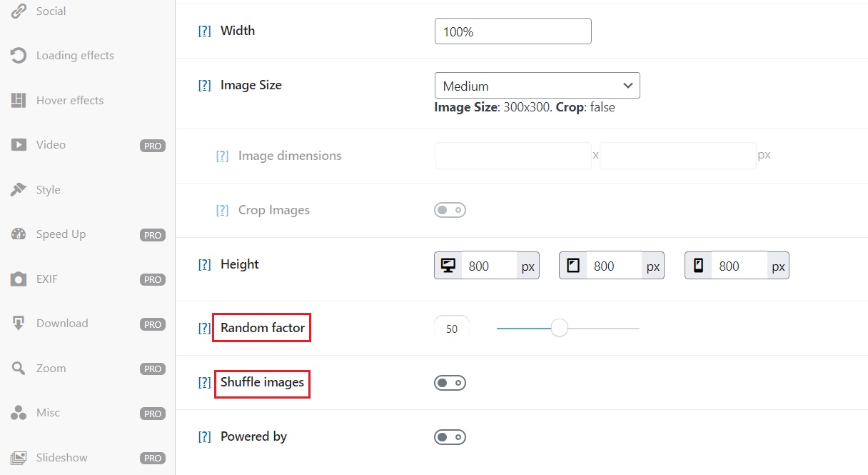Click the Speed Up gauge icon
868x475 pixels.
[x=18, y=234]
